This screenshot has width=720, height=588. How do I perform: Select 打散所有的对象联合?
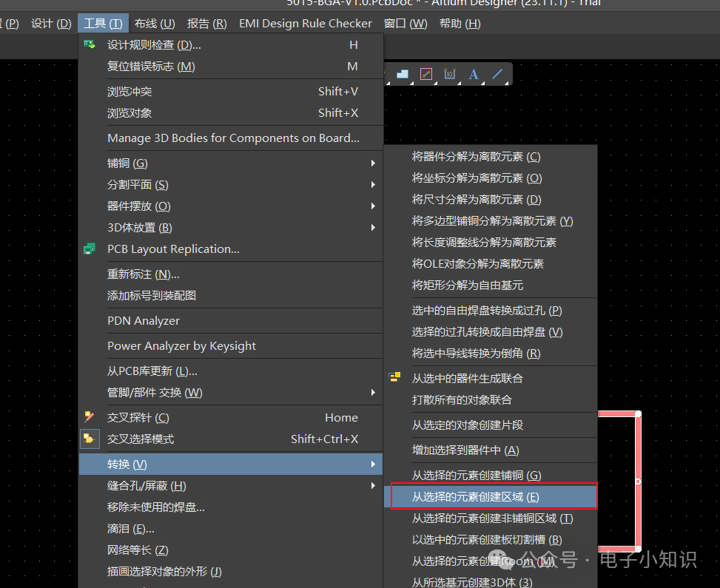tap(491, 400)
